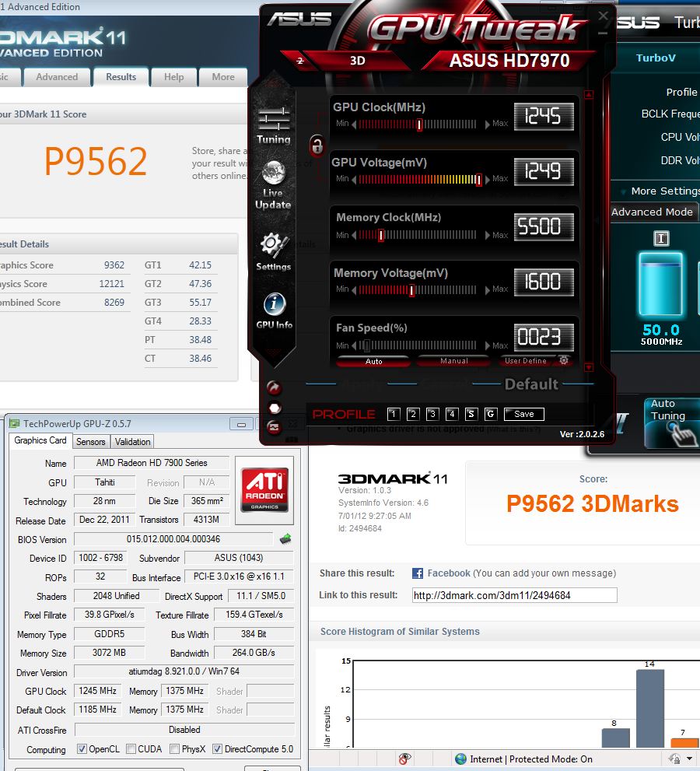Click the Facebook icon next to Share this result
The height and width of the screenshot is (771, 700).
point(418,573)
